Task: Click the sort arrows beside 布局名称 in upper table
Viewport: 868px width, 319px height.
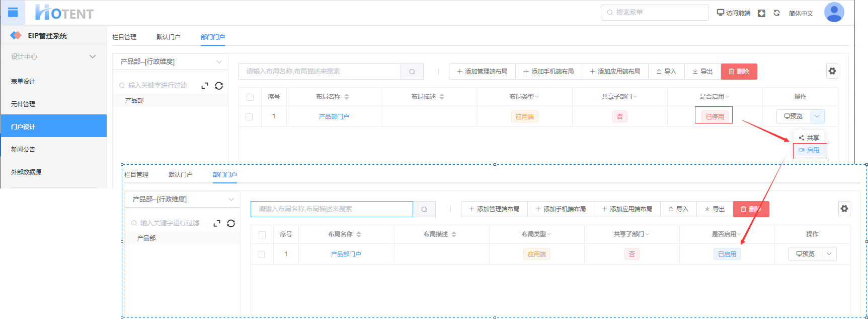Action: 347,97
